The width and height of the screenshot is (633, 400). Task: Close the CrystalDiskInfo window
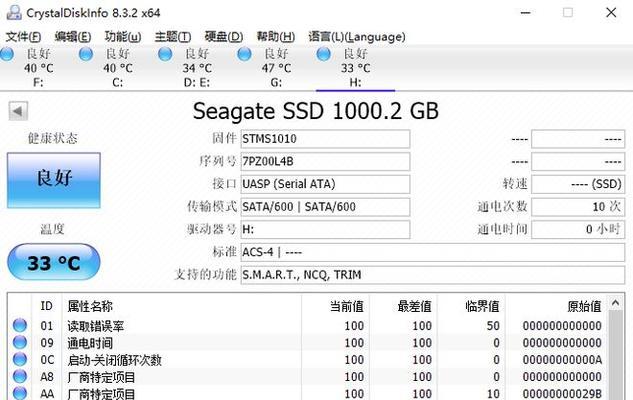click(611, 13)
